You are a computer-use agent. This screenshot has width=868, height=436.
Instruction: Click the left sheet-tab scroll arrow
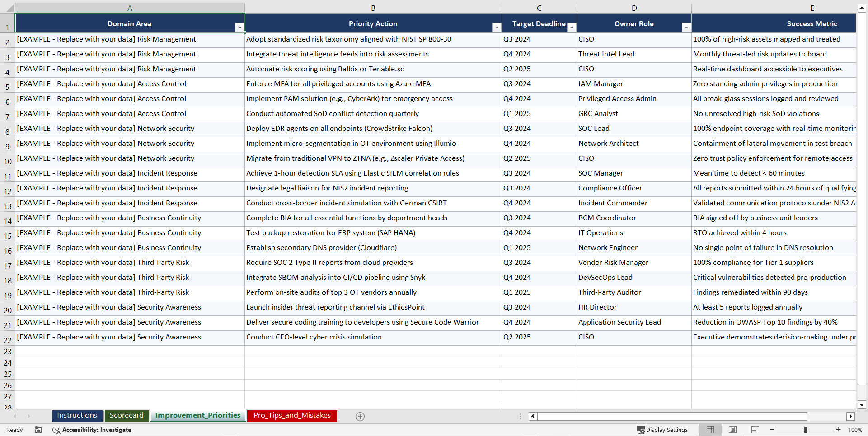pyautogui.click(x=15, y=416)
